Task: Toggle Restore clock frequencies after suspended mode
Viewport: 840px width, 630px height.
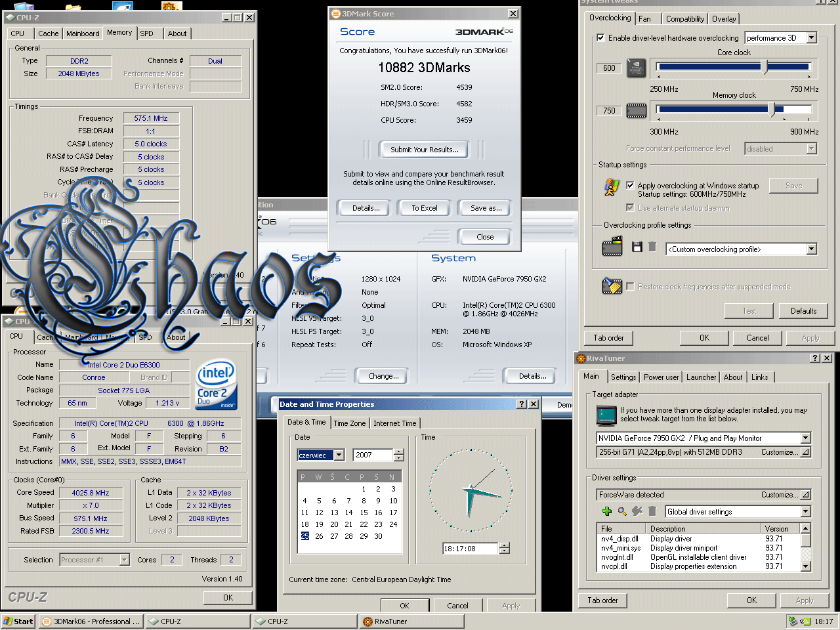Action: point(630,287)
